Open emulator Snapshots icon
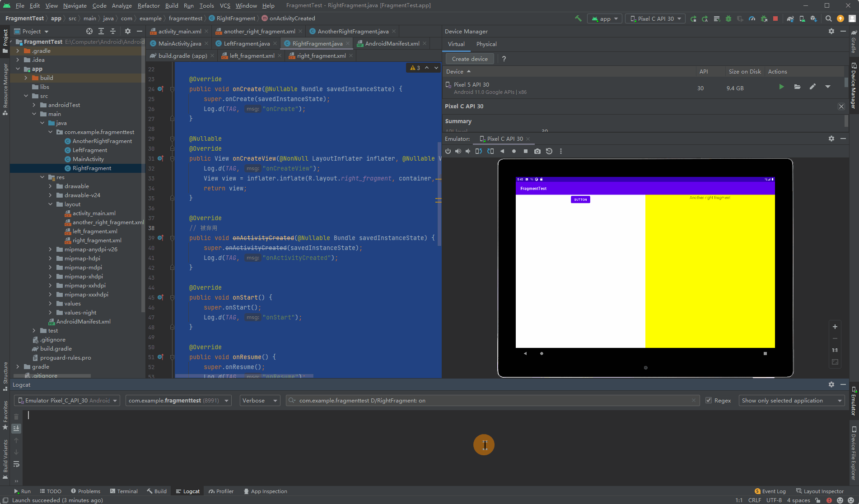 coord(549,151)
